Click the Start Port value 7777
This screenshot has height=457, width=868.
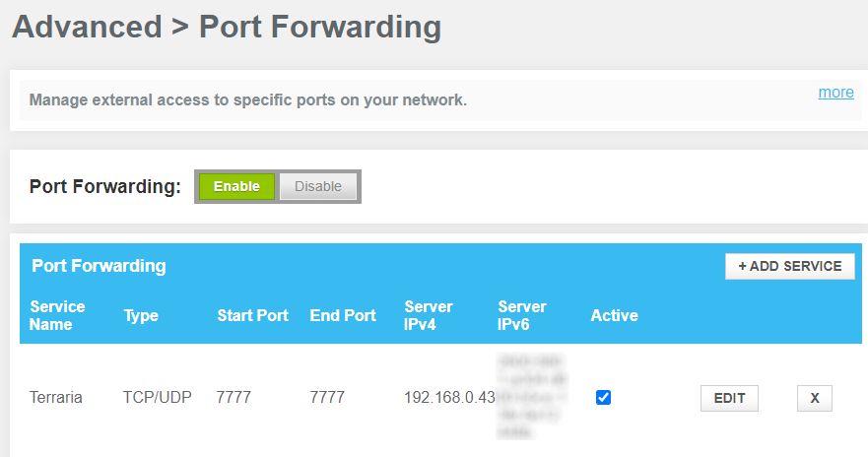pyautogui.click(x=234, y=398)
